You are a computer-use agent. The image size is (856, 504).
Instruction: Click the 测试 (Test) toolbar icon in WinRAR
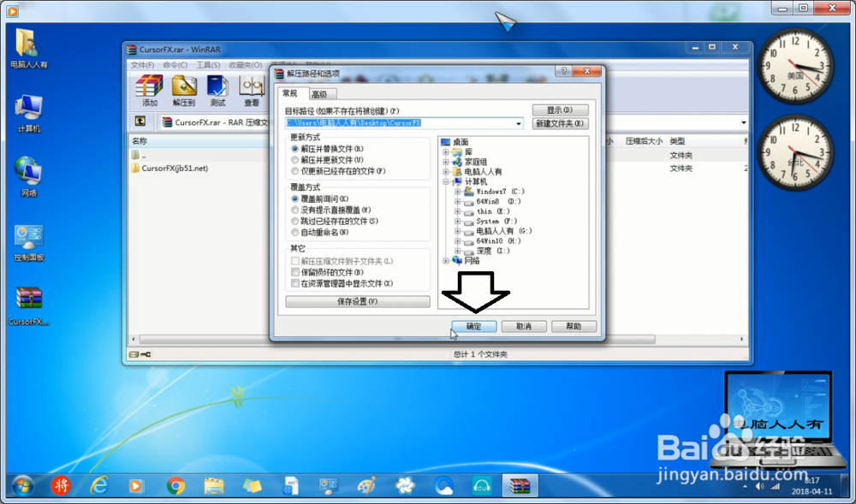coord(217,91)
